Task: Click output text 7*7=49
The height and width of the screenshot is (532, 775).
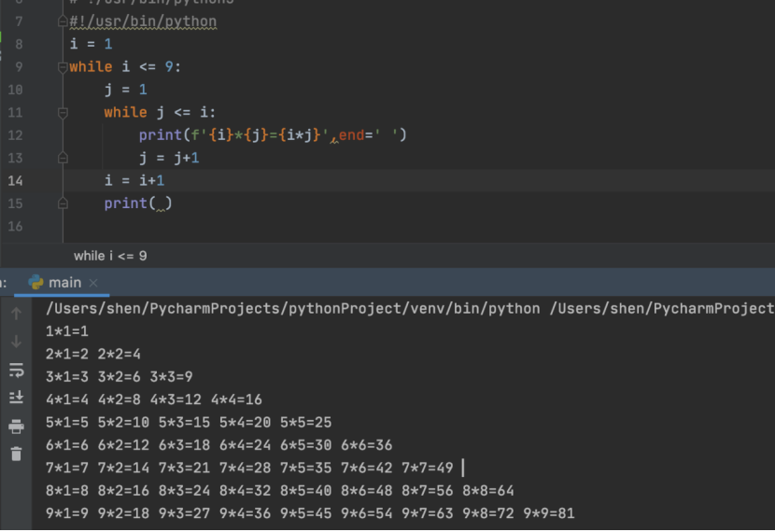Action: click(x=428, y=468)
